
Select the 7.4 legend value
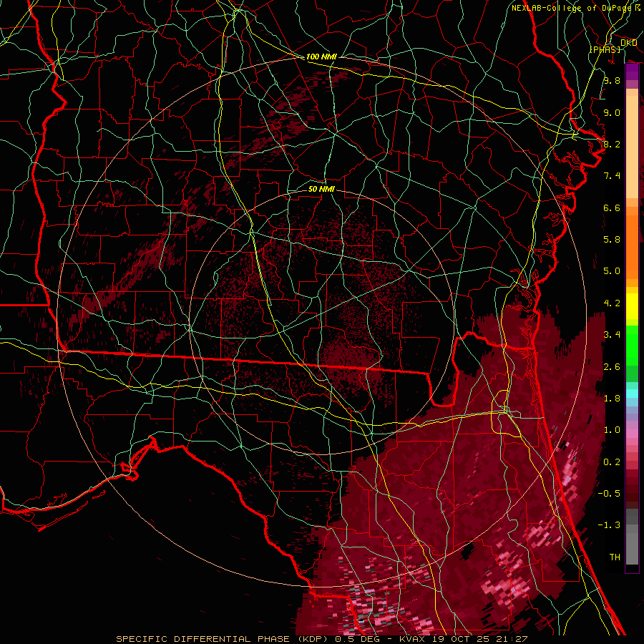click(612, 176)
